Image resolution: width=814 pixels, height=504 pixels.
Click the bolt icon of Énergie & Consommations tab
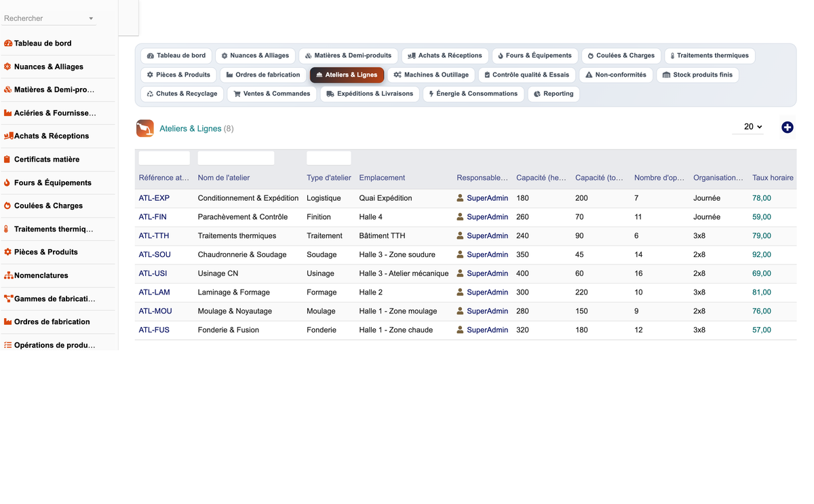tap(431, 94)
